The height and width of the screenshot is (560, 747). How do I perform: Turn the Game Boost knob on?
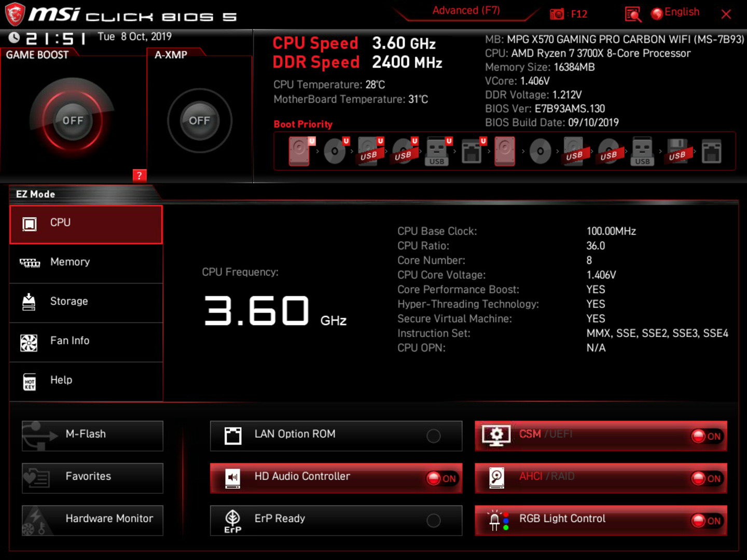tap(73, 120)
